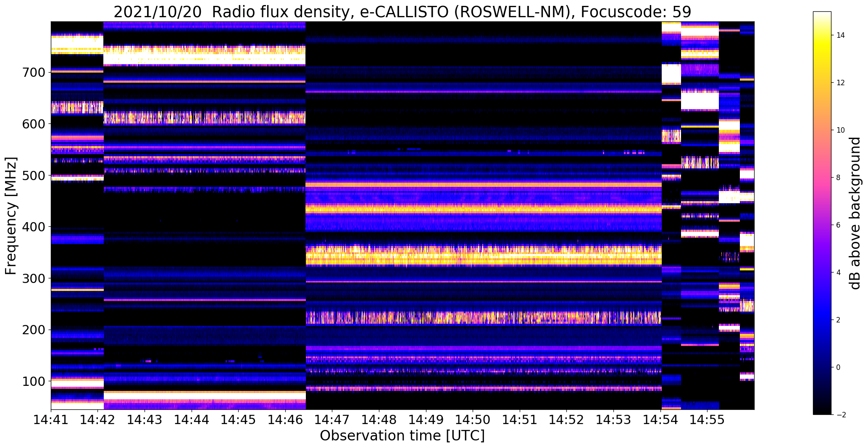Click the 14:48 time tick label

379,419
